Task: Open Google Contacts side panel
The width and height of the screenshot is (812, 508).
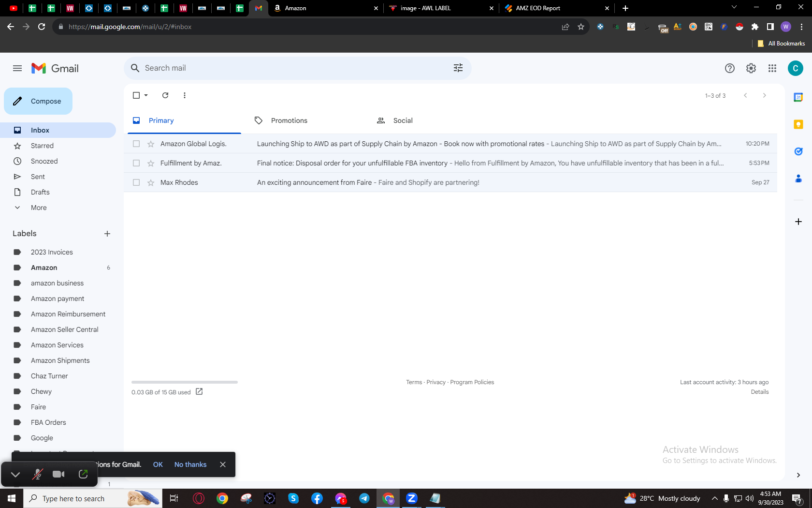Action: 798,179
